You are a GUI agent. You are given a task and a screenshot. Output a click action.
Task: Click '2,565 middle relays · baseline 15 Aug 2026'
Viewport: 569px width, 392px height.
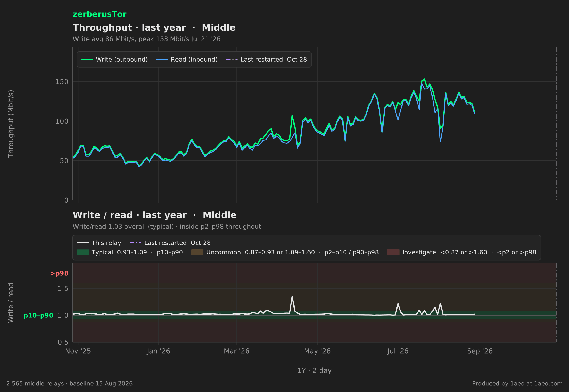(70, 384)
